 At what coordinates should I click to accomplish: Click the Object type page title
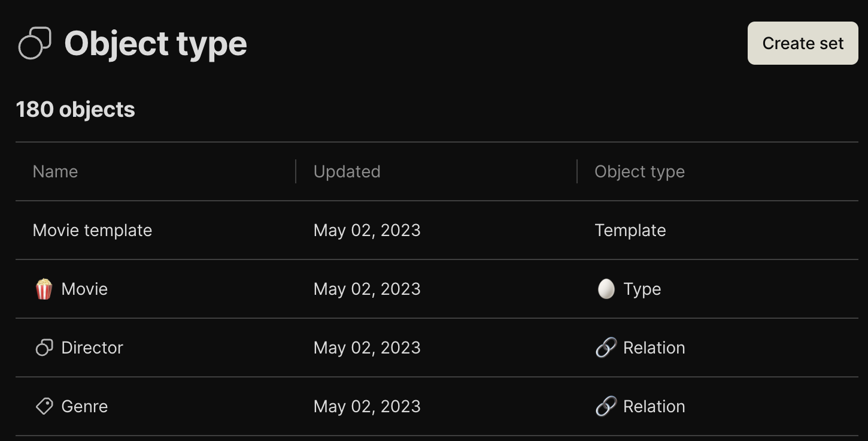[x=156, y=43]
